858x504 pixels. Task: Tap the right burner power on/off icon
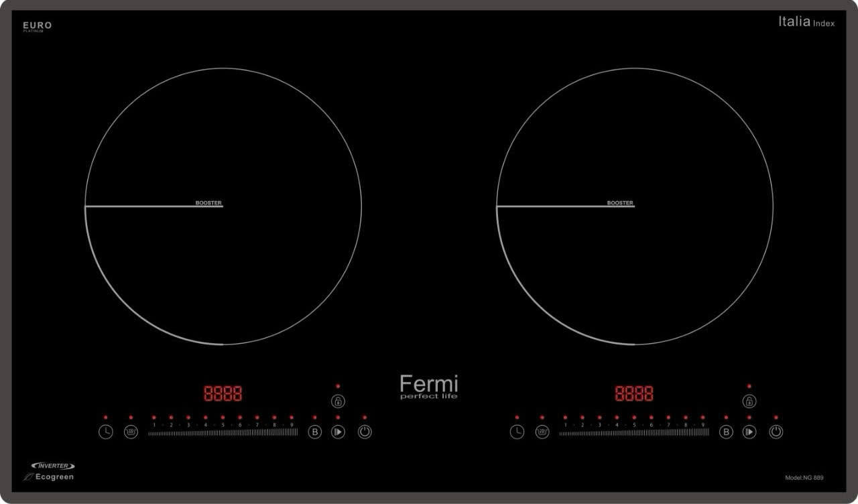(x=776, y=432)
